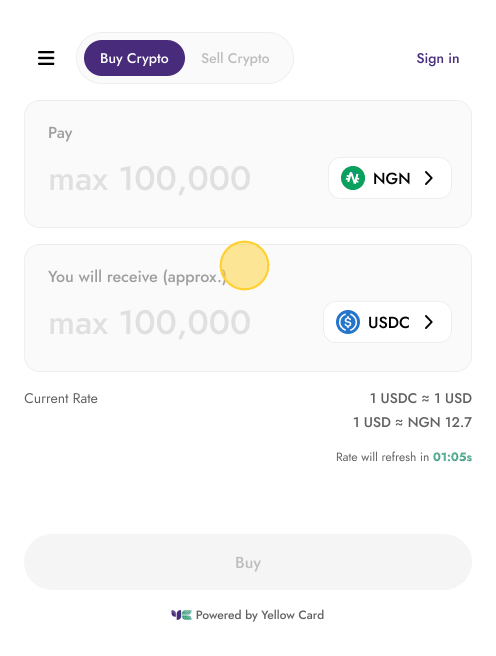The image size is (496, 656).
Task: Click the Current Rate label
Action: 61,398
